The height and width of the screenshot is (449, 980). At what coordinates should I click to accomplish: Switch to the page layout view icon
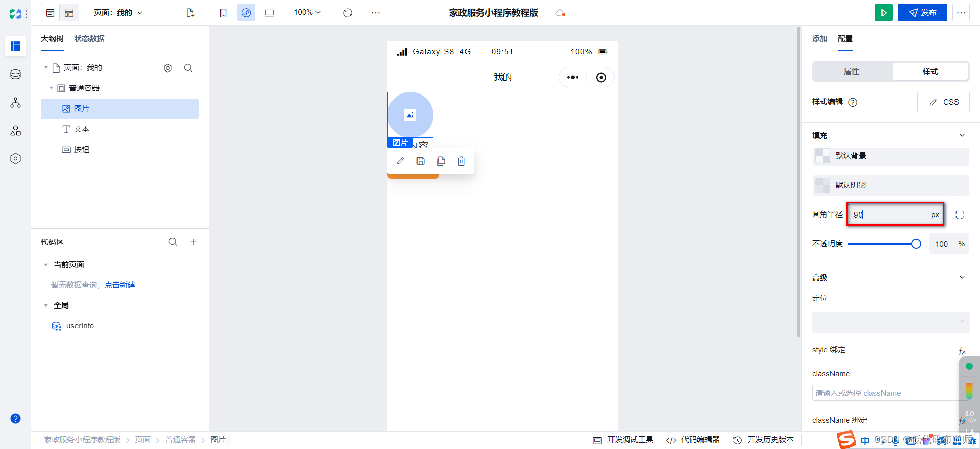pyautogui.click(x=69, y=13)
